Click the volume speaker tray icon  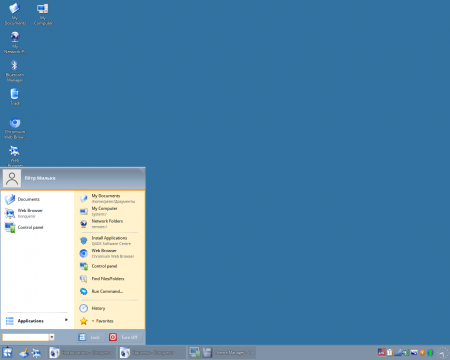(406, 352)
